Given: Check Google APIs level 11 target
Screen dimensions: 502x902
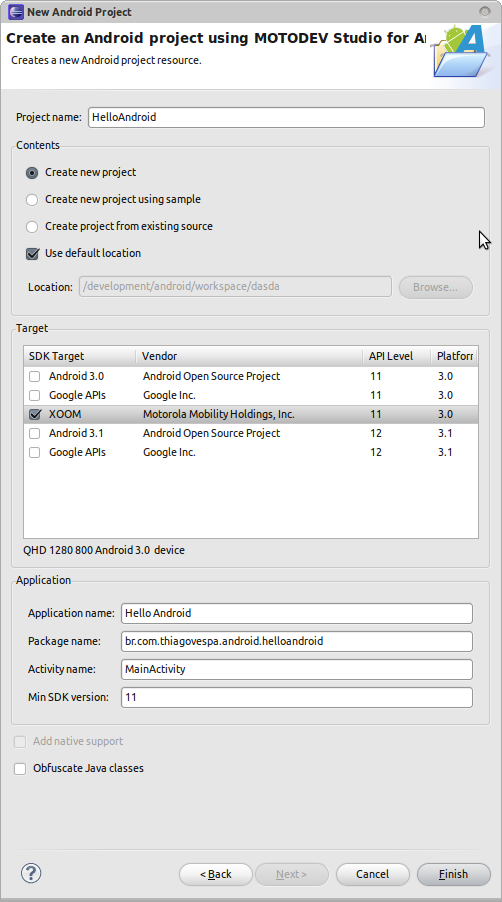Looking at the screenshot, I should 35,395.
